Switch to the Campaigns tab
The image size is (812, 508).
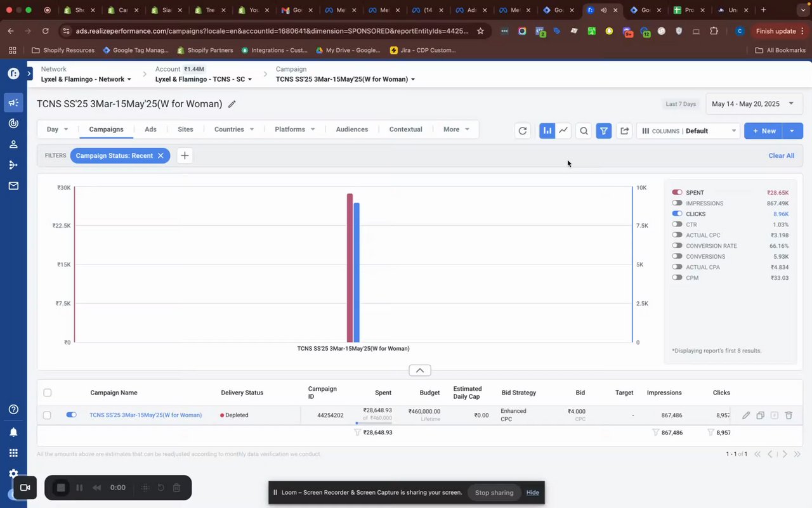coord(106,129)
